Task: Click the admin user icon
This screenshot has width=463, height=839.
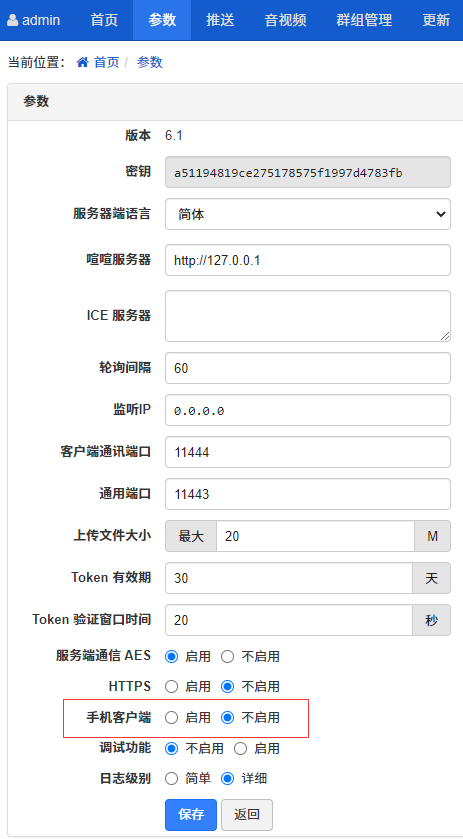Action: click(x=12, y=21)
